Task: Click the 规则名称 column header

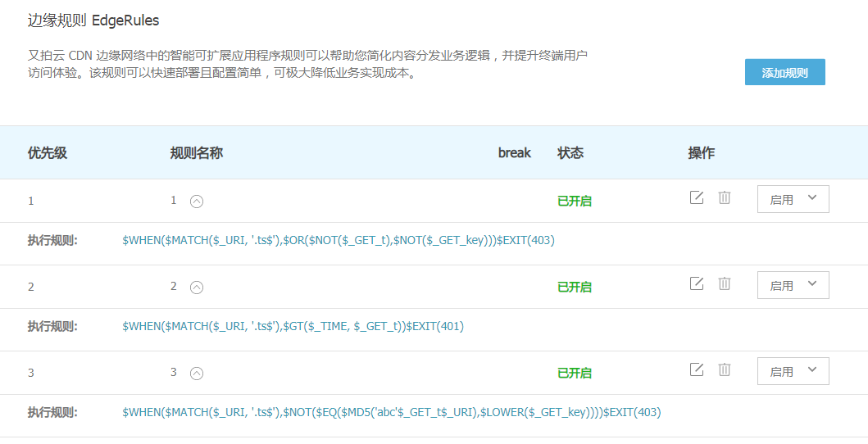Action: click(197, 152)
